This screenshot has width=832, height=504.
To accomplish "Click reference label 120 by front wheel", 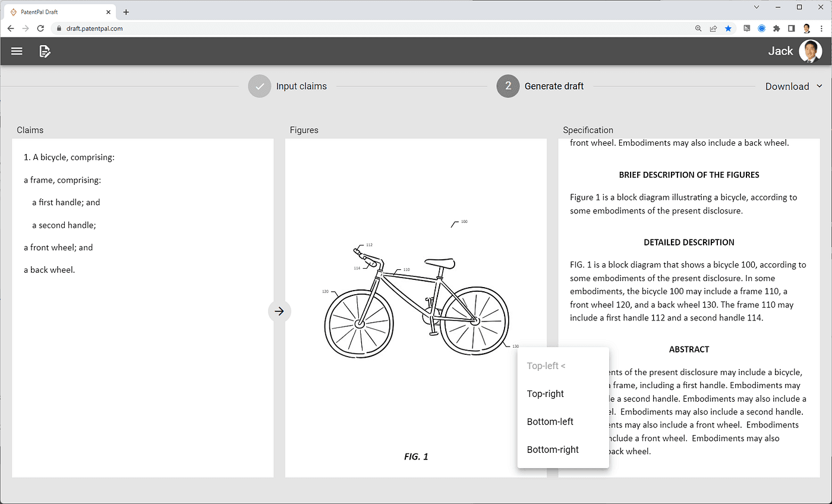I will [325, 292].
